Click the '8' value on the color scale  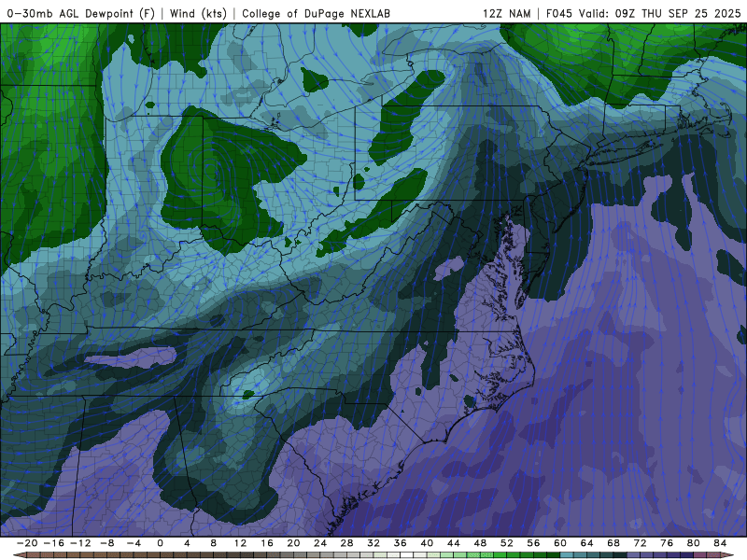pyautogui.click(x=214, y=543)
